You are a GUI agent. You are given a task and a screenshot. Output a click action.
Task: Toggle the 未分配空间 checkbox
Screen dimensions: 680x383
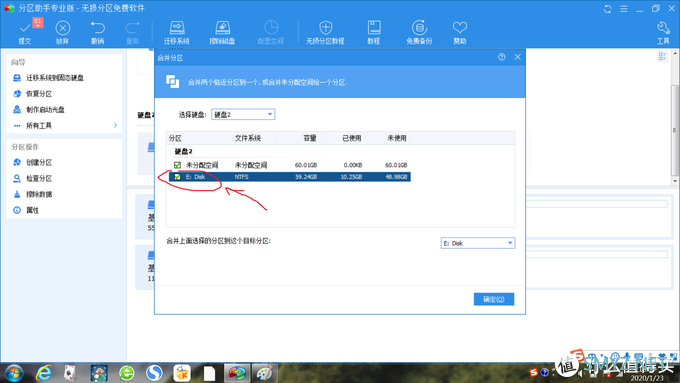(177, 165)
